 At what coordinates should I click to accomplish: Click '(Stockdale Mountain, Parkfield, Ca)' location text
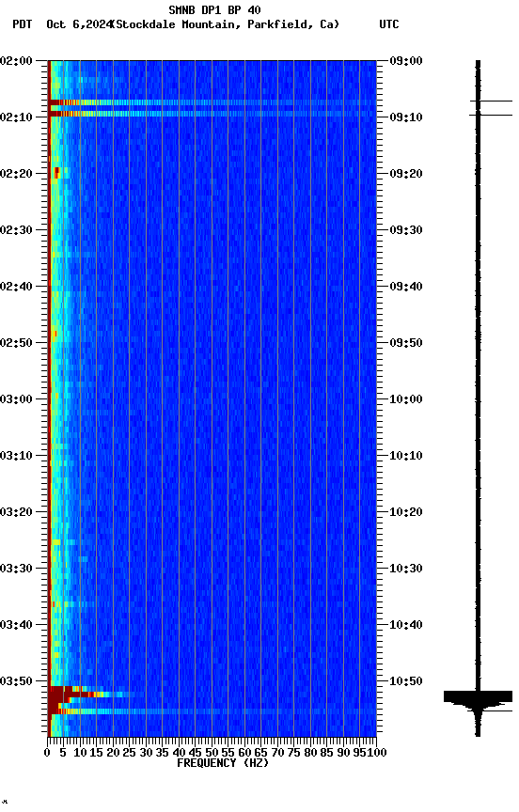click(x=226, y=24)
